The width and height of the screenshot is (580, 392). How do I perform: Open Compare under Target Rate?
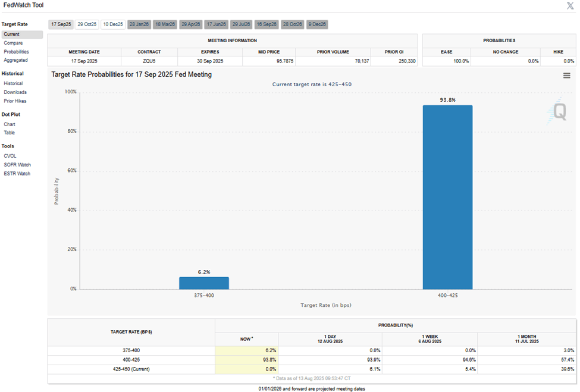(13, 43)
